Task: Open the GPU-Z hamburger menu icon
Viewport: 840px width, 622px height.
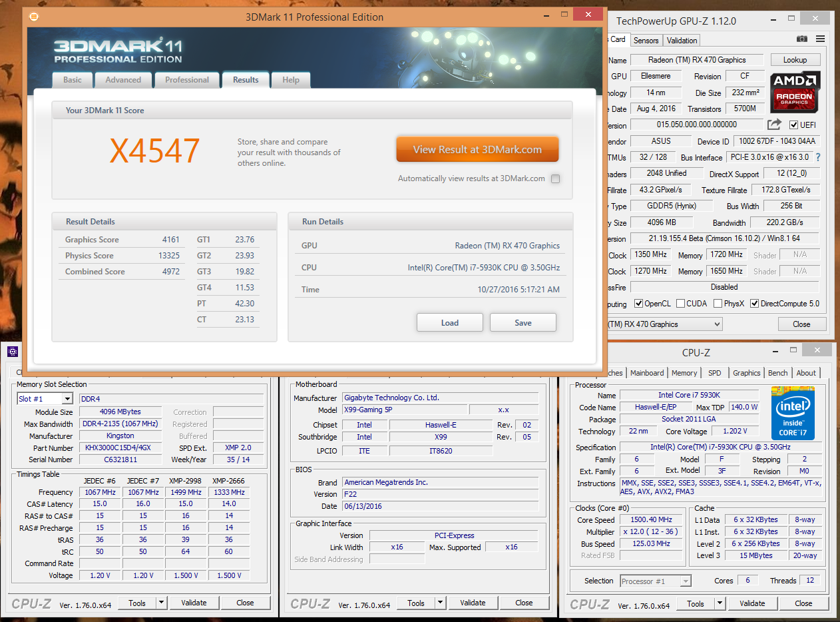Action: tap(820, 39)
